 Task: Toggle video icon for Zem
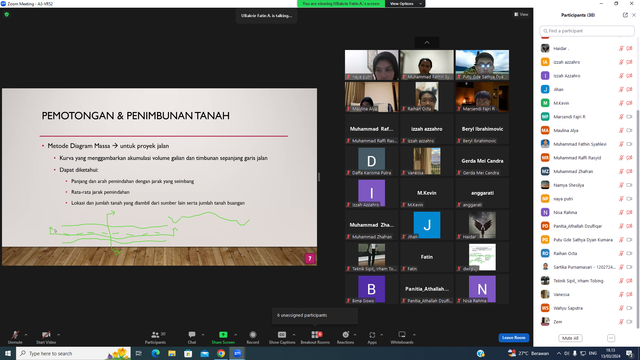point(629,322)
